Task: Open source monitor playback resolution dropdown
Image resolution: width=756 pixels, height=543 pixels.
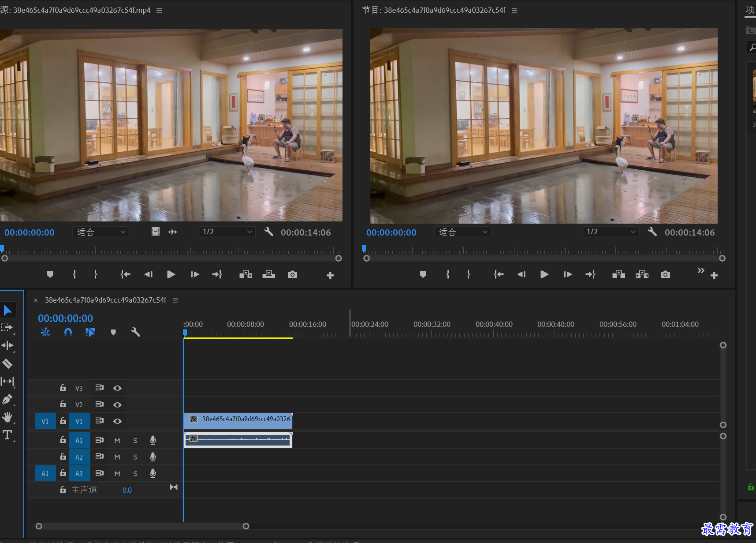Action: tap(227, 232)
